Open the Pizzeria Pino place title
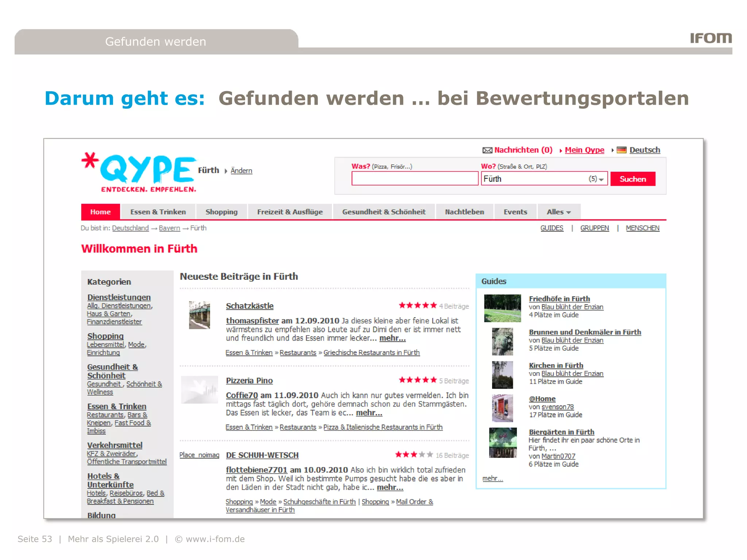 249,380
